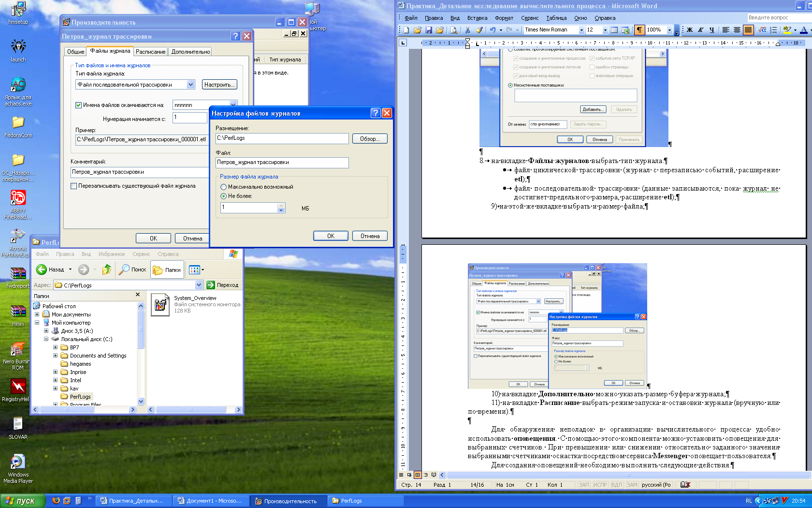Justify text in Word
The image size is (812, 508).
tap(748, 30)
